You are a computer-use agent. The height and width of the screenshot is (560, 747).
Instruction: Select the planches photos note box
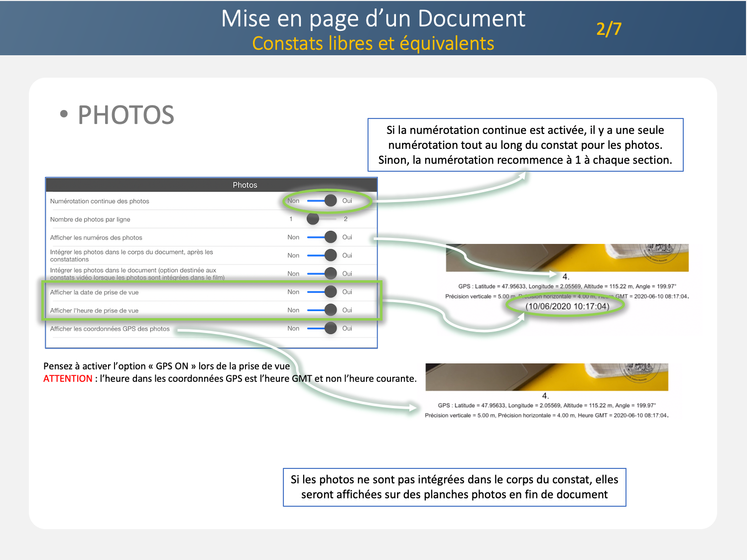(454, 487)
